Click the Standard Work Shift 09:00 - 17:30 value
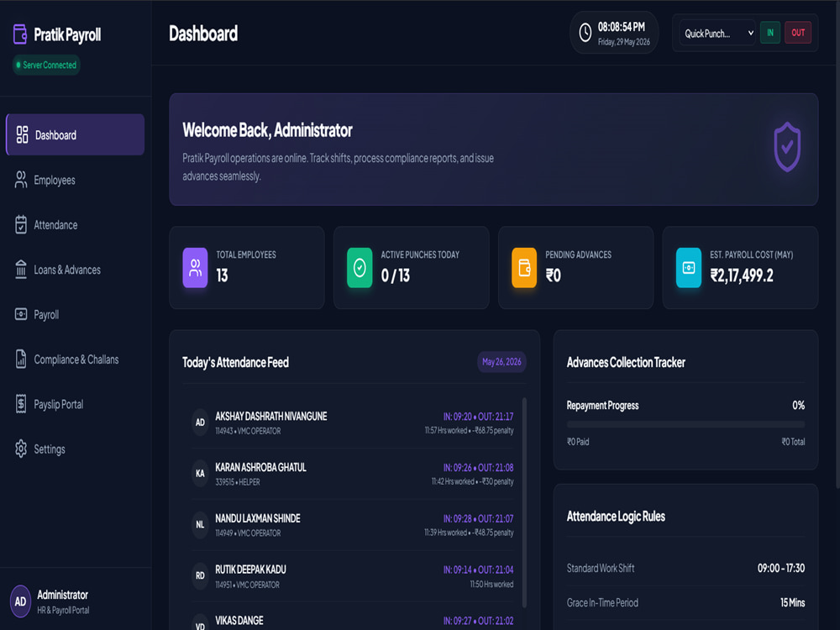This screenshot has height=630, width=840. point(781,568)
